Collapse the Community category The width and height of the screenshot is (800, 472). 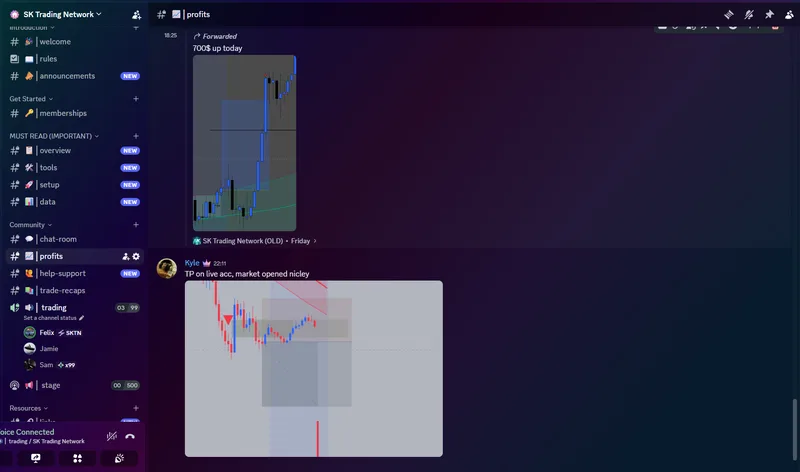(30, 225)
